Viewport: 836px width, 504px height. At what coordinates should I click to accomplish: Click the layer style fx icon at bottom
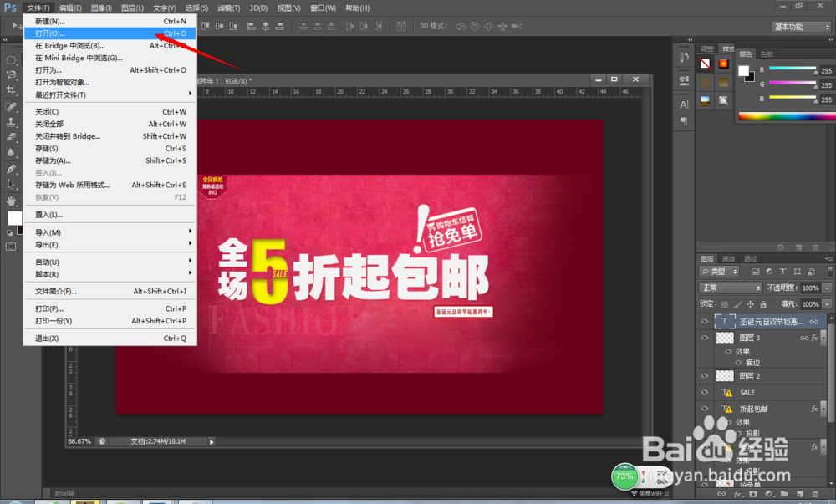click(737, 495)
